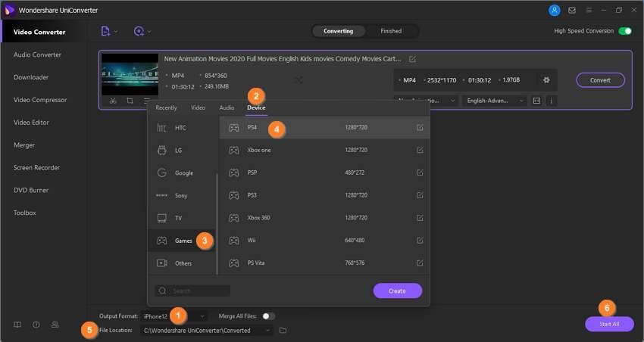The image size is (644, 342).
Task: Open Toolbox in sidebar
Action: pos(25,213)
